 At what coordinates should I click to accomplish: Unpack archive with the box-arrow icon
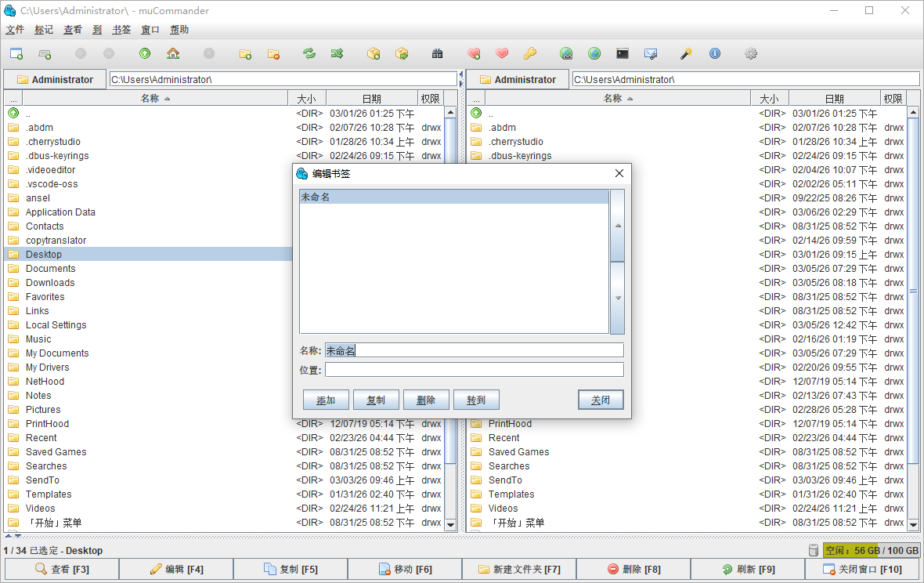(402, 53)
